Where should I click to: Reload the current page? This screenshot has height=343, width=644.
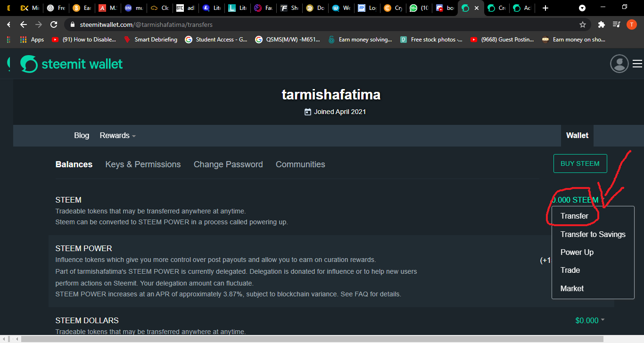54,24
